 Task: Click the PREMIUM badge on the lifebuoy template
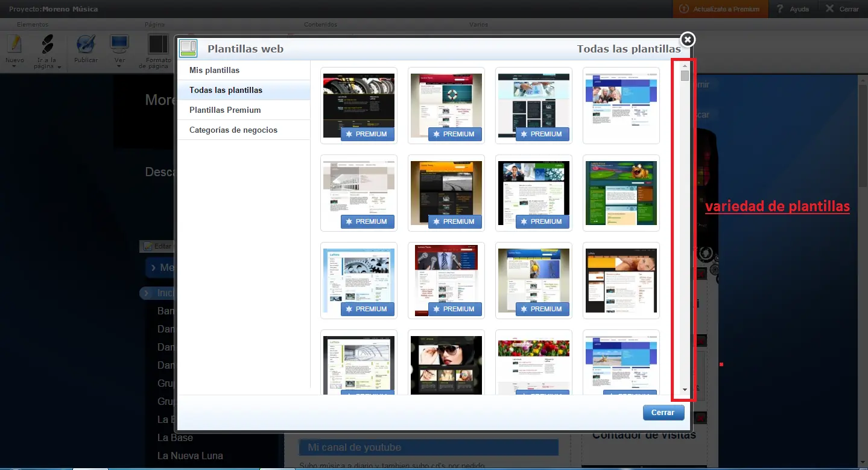455,134
